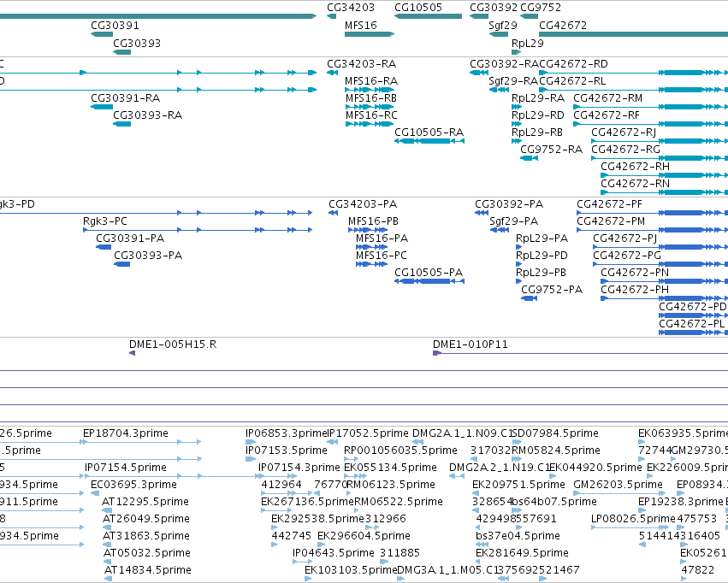Click the CG9752-RA transcript label
Image resolution: width=728 pixels, height=583 pixels.
[551, 150]
